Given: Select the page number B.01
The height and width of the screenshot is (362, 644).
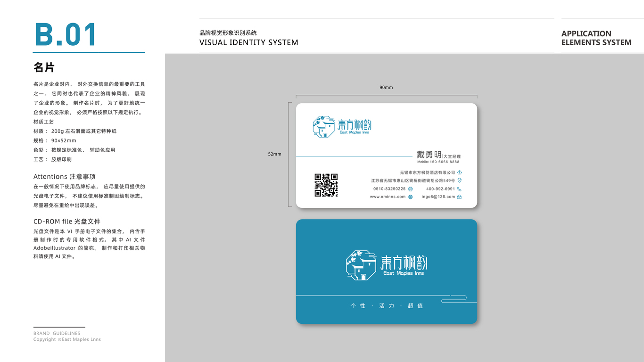Looking at the screenshot, I should tap(66, 34).
